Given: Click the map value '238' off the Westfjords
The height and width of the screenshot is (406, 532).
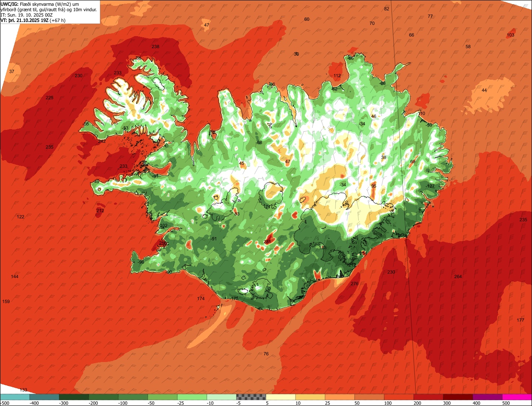Looking at the screenshot, I should pos(155,47).
